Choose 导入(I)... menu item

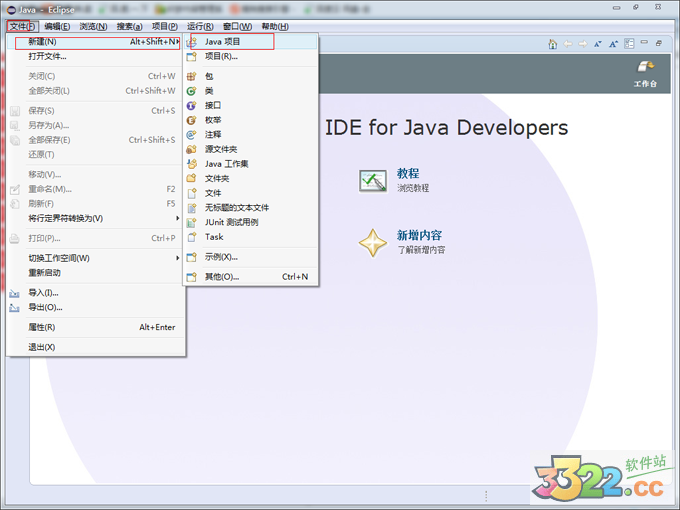tap(96, 293)
